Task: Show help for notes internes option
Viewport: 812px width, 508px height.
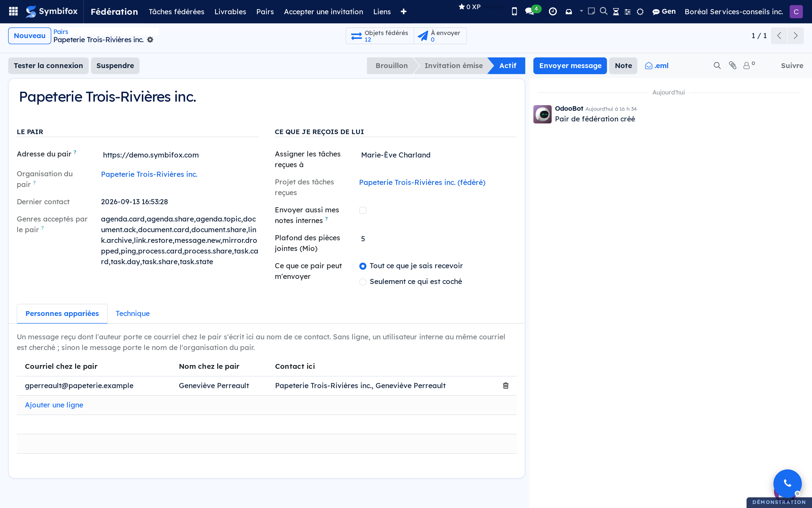Action: click(326, 219)
